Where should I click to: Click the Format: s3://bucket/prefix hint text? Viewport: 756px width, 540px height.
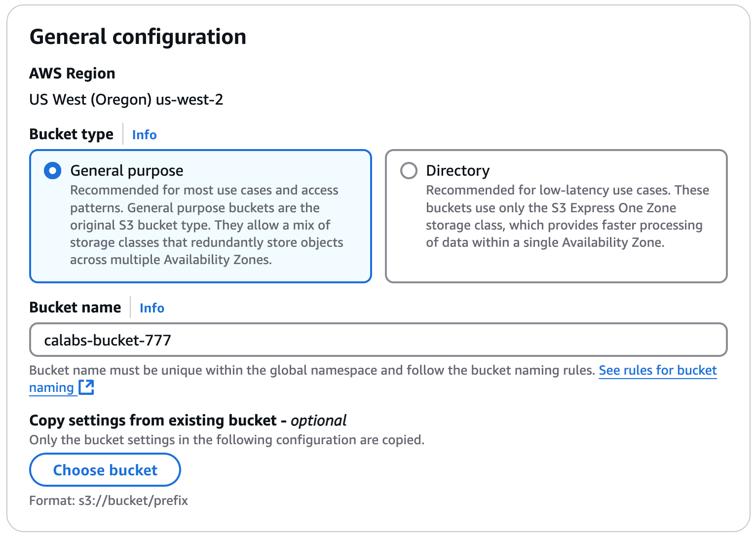pos(109,501)
